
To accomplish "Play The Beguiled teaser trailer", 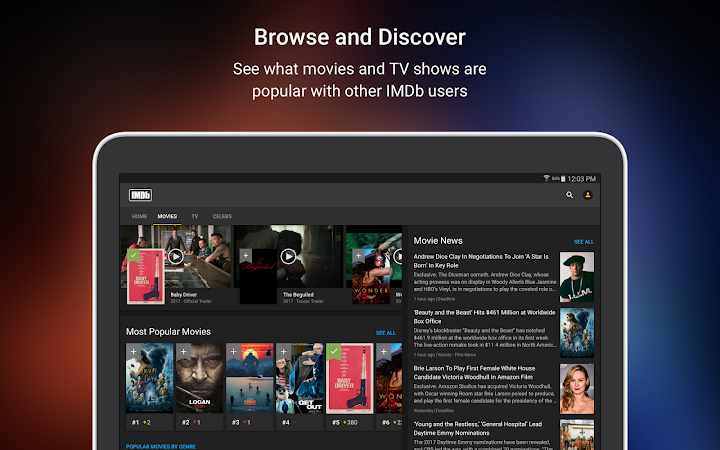I will pyautogui.click(x=288, y=256).
